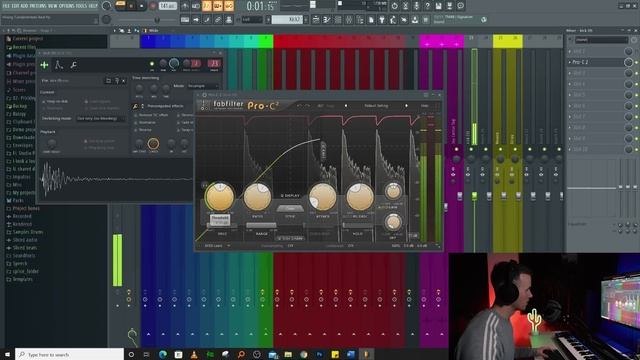Select the next preset arrow in Pro-C 2

tap(406, 106)
